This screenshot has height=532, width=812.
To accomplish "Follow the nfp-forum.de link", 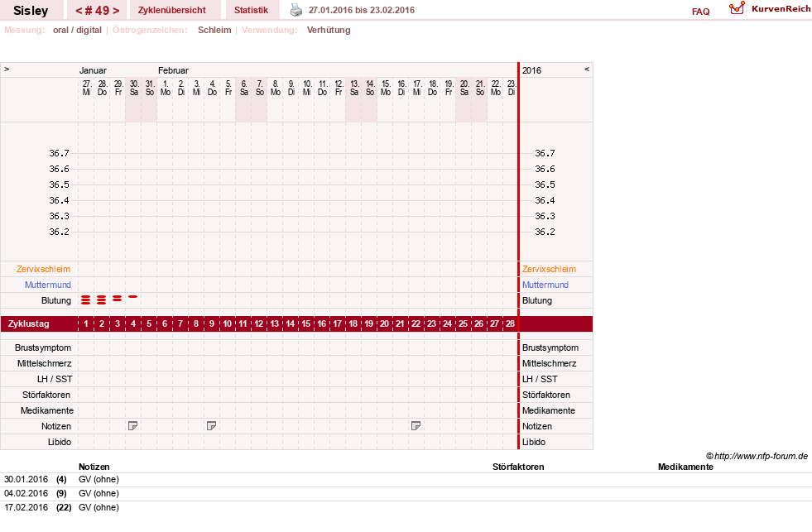I will click(x=757, y=456).
